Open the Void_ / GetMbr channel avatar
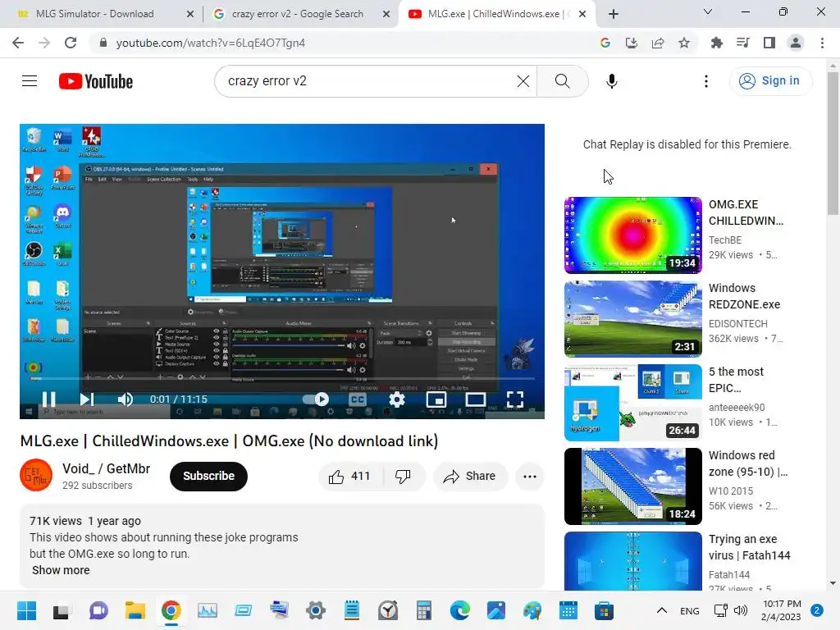840x630 pixels. pyautogui.click(x=36, y=475)
